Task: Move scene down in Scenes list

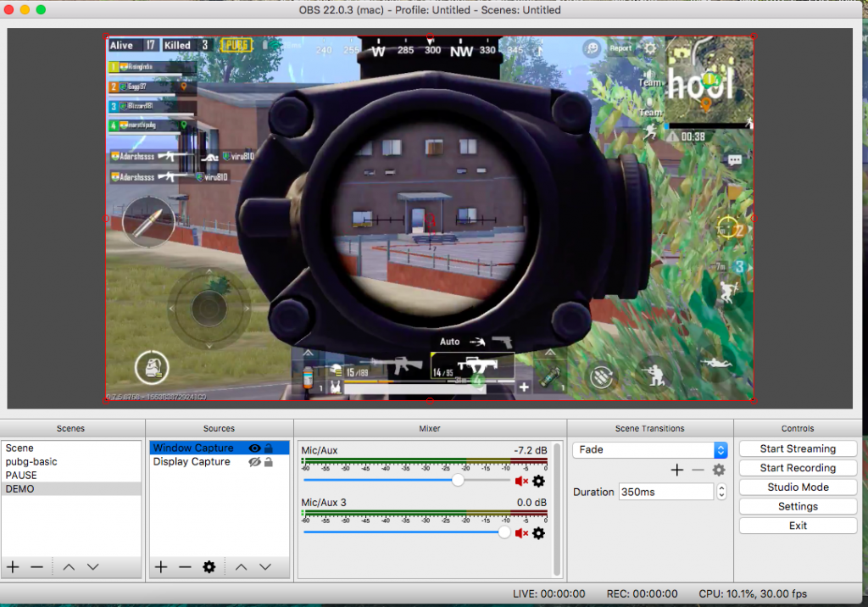Action: [x=93, y=567]
